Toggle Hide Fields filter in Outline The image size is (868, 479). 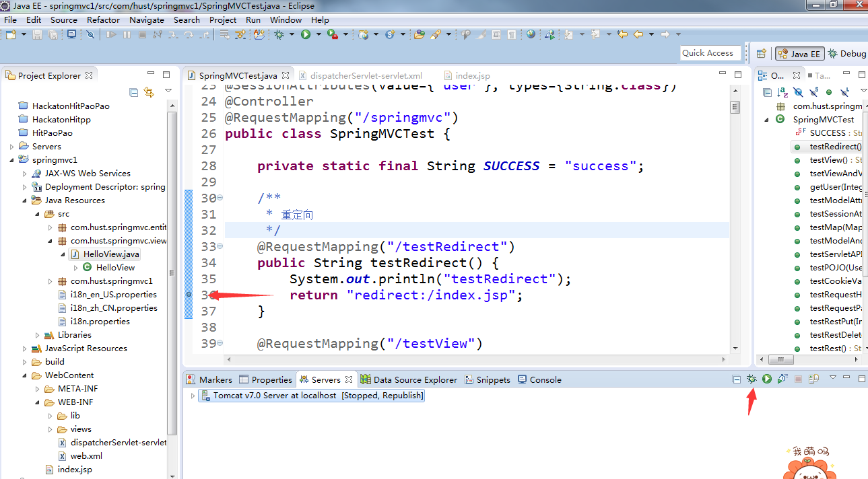[x=798, y=92]
